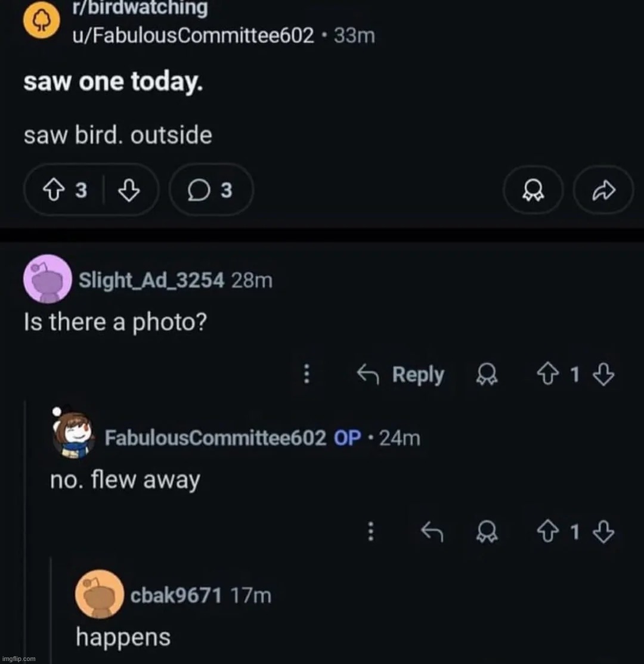Go to the r/birdwatching subreddit link
The width and height of the screenshot is (644, 664).
click(x=138, y=9)
